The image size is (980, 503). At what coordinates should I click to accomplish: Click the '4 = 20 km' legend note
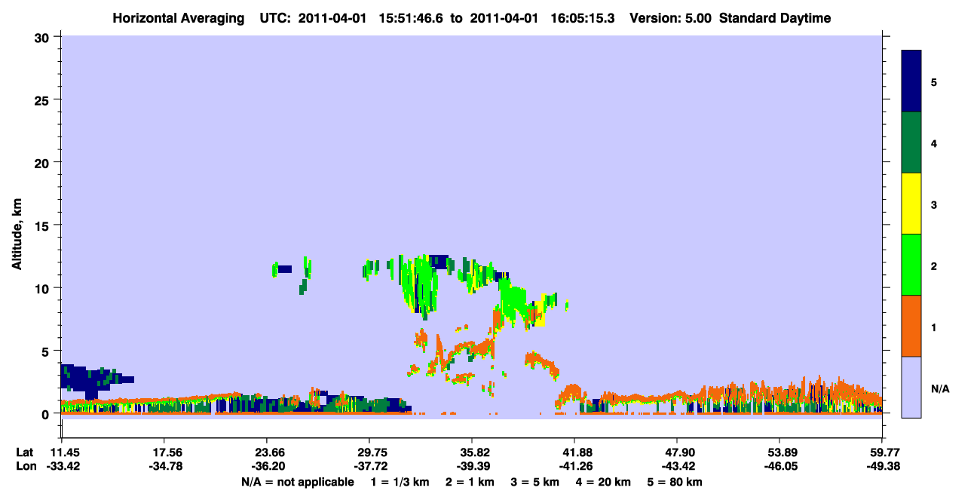[605, 482]
